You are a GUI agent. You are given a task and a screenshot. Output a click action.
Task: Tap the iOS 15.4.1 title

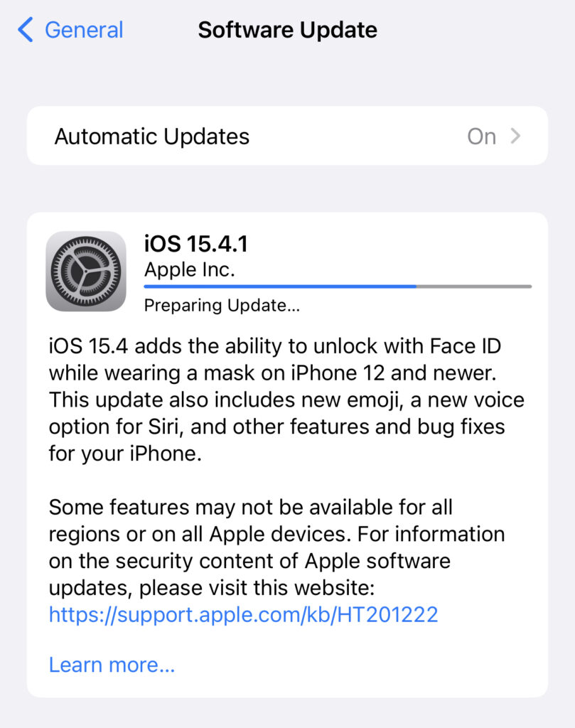[x=196, y=244]
